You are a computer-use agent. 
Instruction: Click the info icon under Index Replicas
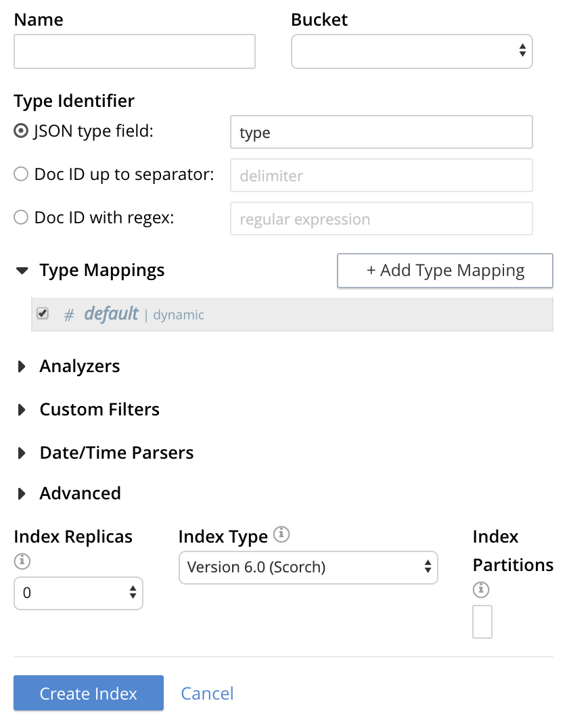point(22,561)
